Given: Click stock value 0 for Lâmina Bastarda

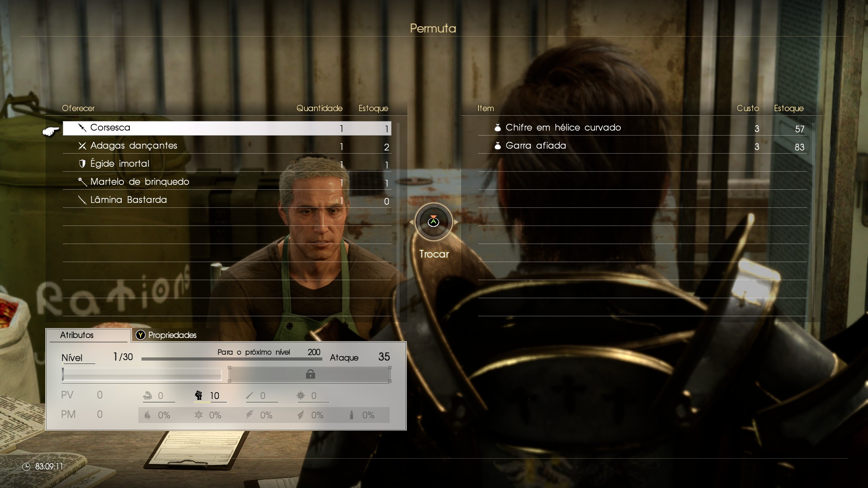Looking at the screenshot, I should coord(387,202).
